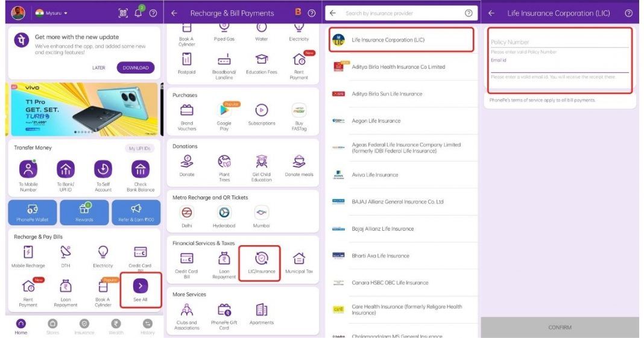Tap the profile picture avatar

[x=17, y=13]
